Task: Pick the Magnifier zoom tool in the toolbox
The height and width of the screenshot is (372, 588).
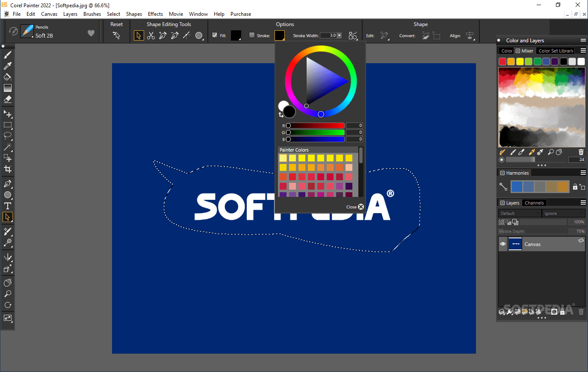Action: [7, 293]
